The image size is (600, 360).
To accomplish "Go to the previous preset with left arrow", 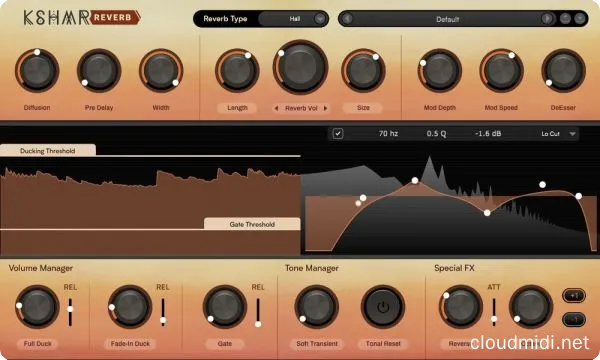I will (x=347, y=19).
